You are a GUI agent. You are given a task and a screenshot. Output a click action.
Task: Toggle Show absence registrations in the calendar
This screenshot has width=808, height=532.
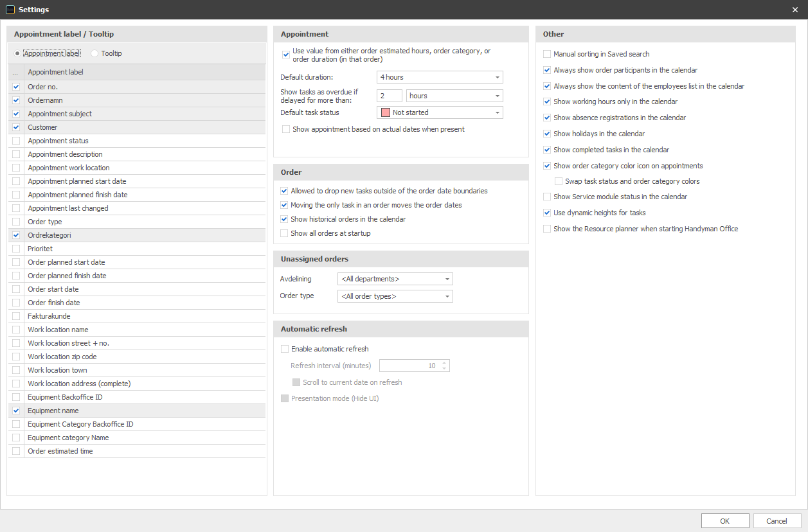pyautogui.click(x=547, y=118)
